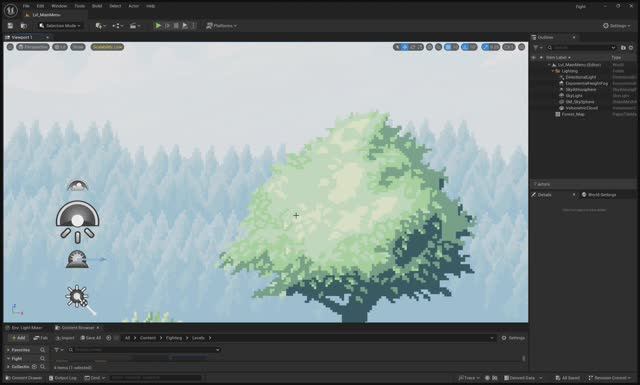Open the quick add content dropdown
The width and height of the screenshot is (640, 385).
100,26
